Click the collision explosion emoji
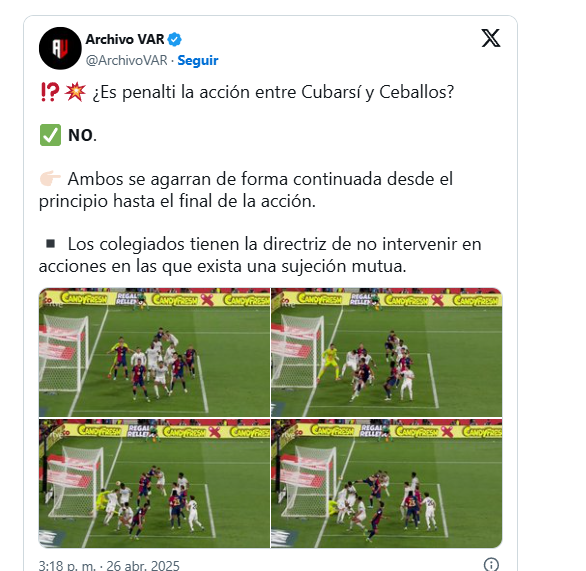Screen dimensions: 586x571 (x=75, y=92)
